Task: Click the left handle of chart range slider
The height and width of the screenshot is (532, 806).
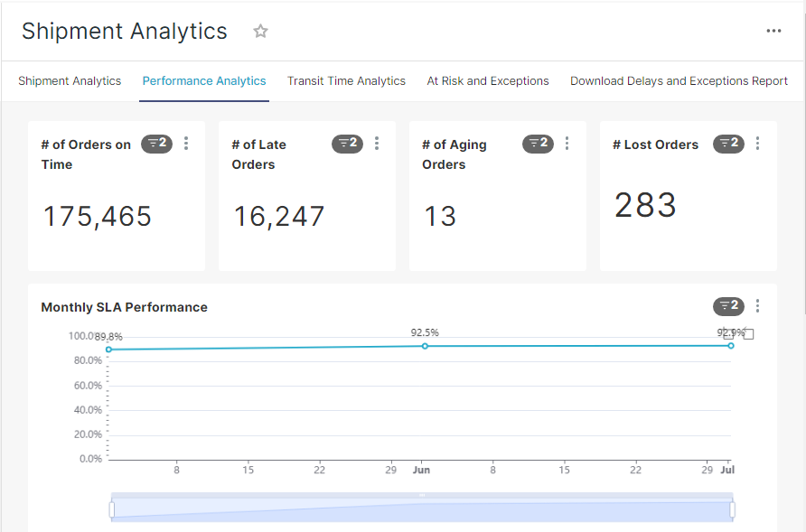Action: 112,510
